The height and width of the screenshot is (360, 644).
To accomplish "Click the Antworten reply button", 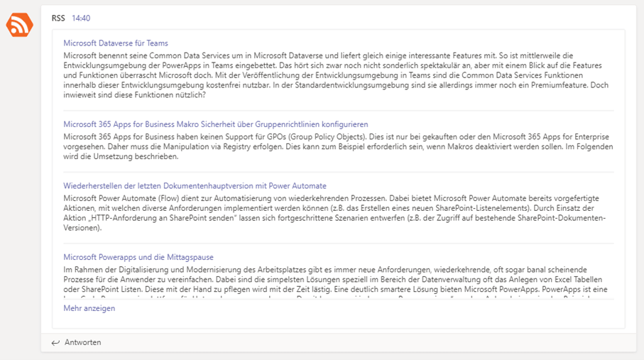I will click(x=77, y=342).
